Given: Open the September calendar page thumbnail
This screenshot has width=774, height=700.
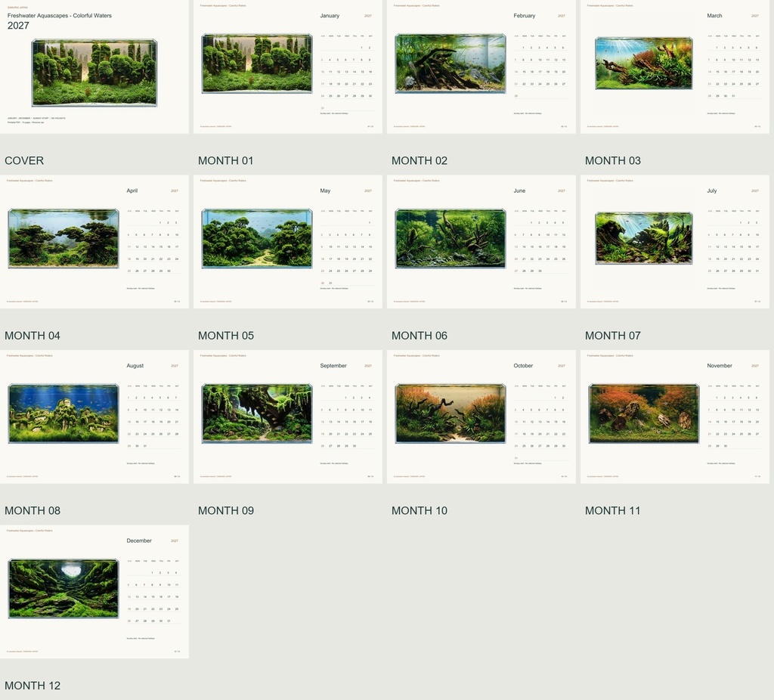Looking at the screenshot, I should (x=288, y=417).
